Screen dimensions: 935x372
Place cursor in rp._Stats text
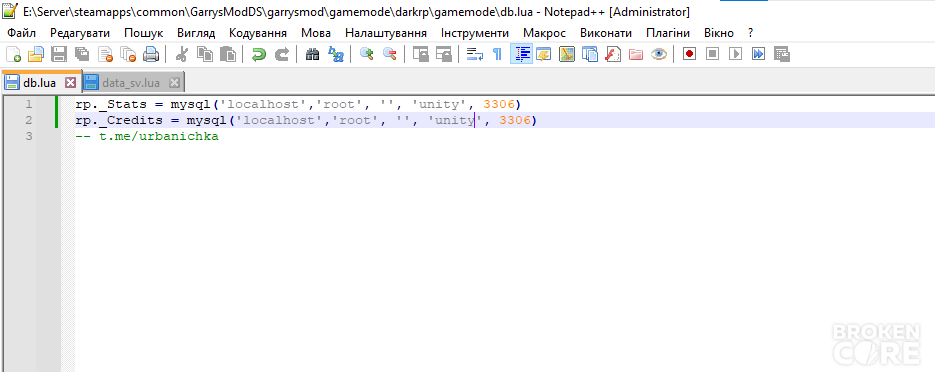(111, 104)
